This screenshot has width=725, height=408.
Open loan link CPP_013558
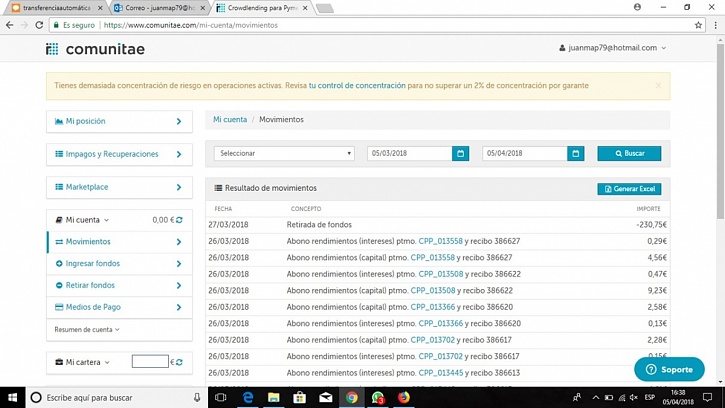(440, 241)
